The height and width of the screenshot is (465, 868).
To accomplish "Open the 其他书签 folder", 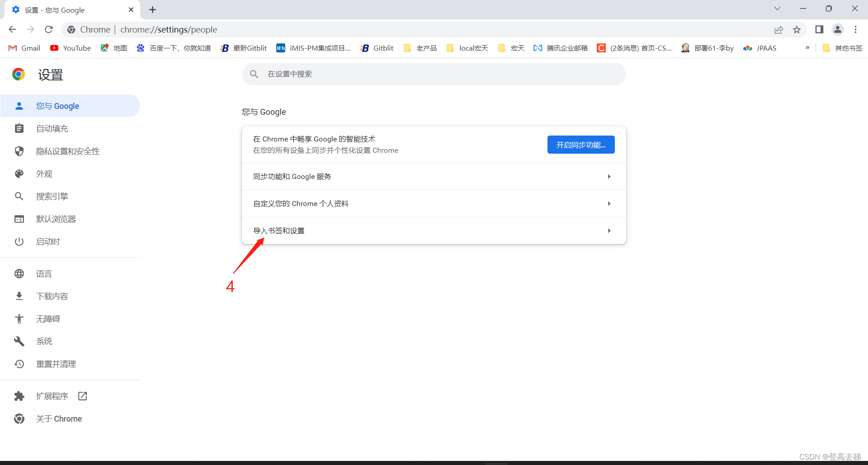I will point(842,48).
